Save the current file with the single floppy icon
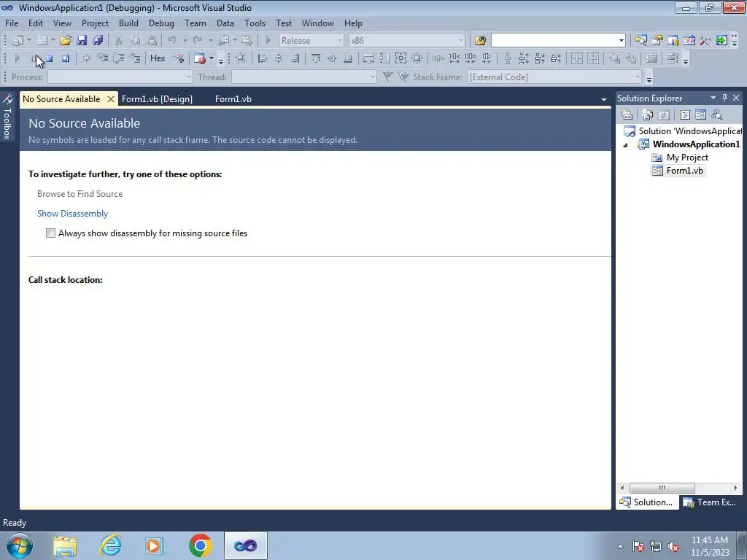The width and height of the screenshot is (747, 560). coord(82,41)
